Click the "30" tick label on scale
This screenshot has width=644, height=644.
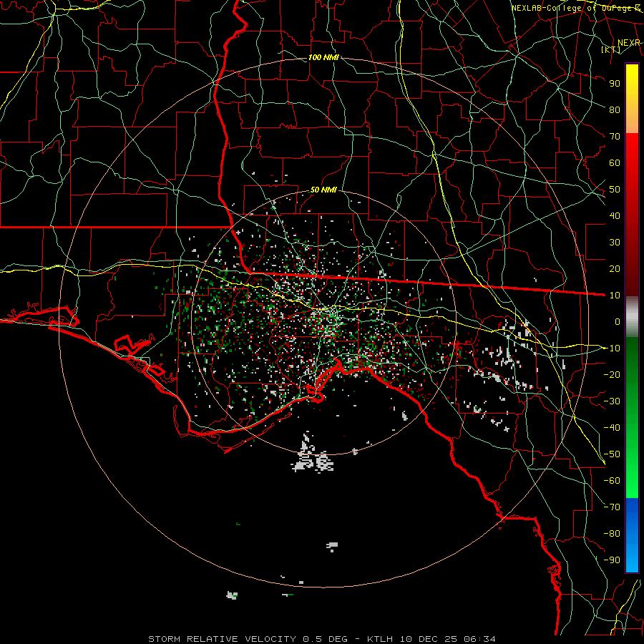(615, 243)
